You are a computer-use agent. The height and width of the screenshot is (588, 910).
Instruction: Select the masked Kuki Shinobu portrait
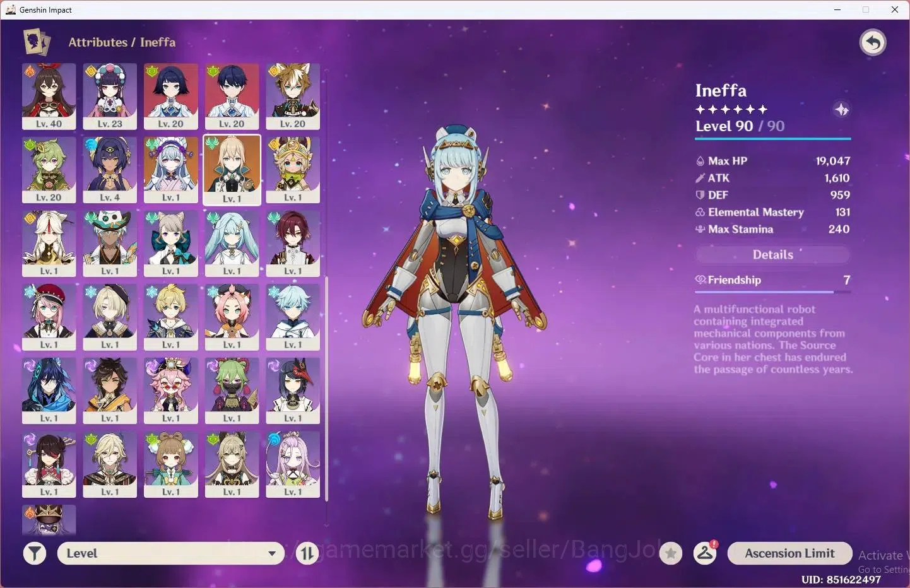[232, 391]
